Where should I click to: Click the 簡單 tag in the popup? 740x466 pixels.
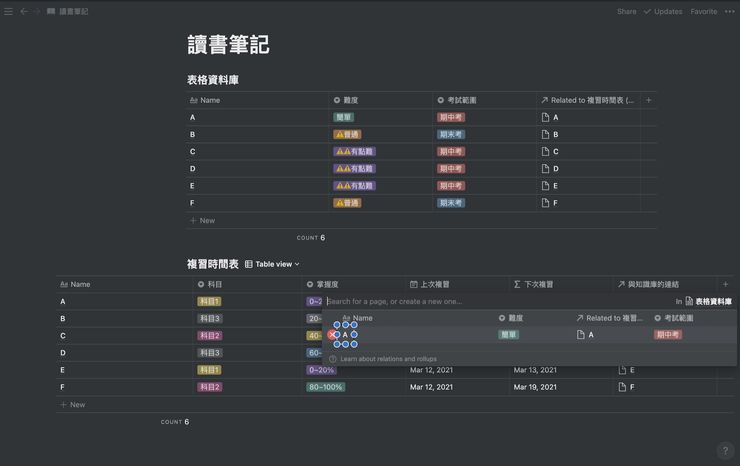pyautogui.click(x=508, y=335)
